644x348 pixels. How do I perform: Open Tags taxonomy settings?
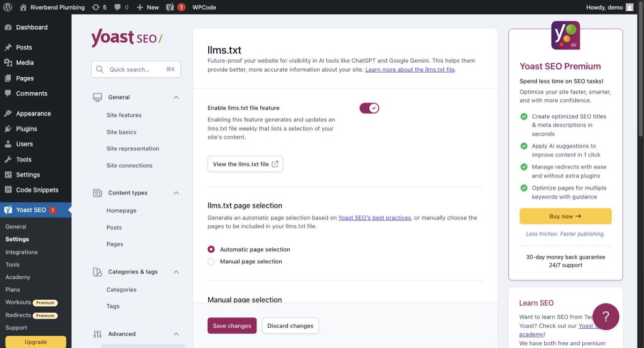pos(113,306)
